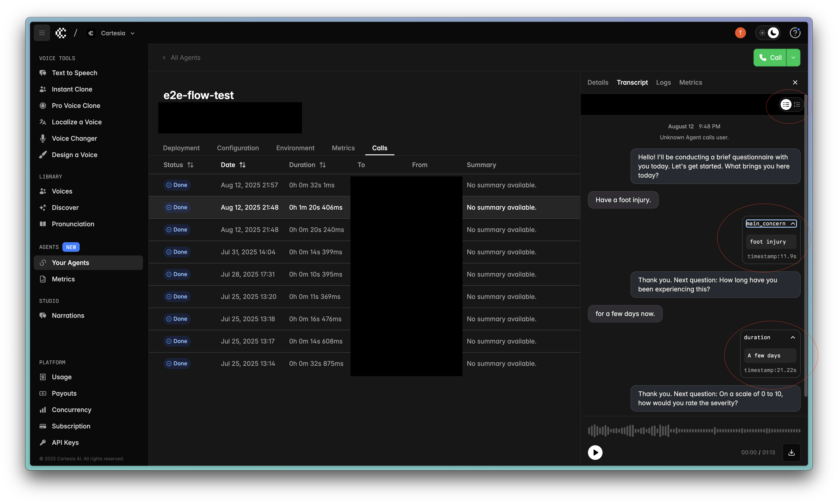Seek within the audio waveform
This screenshot has width=838, height=504.
[x=694, y=430]
